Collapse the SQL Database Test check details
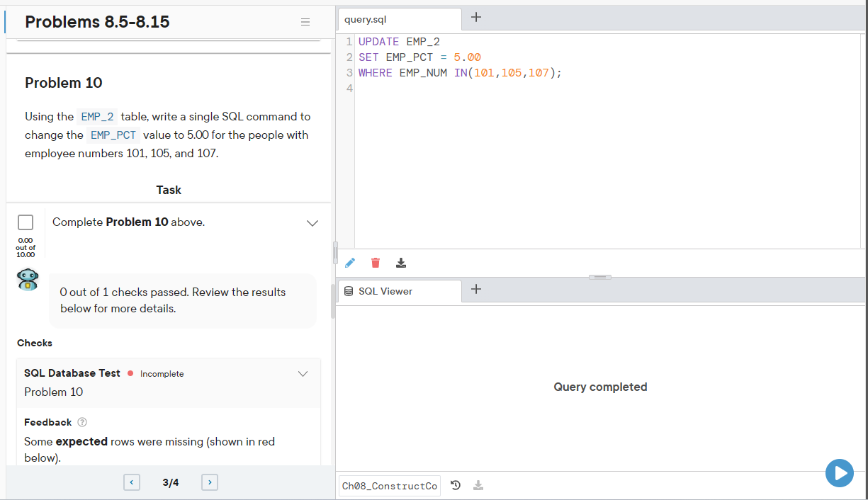The width and height of the screenshot is (868, 500). [x=303, y=373]
